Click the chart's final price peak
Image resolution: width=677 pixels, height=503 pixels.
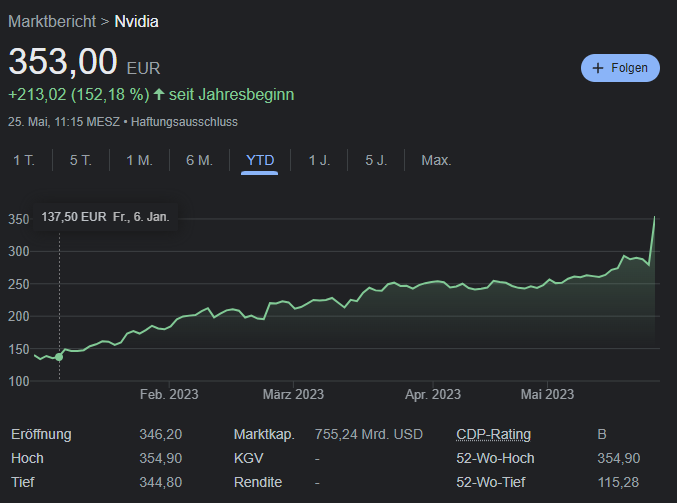pyautogui.click(x=655, y=217)
